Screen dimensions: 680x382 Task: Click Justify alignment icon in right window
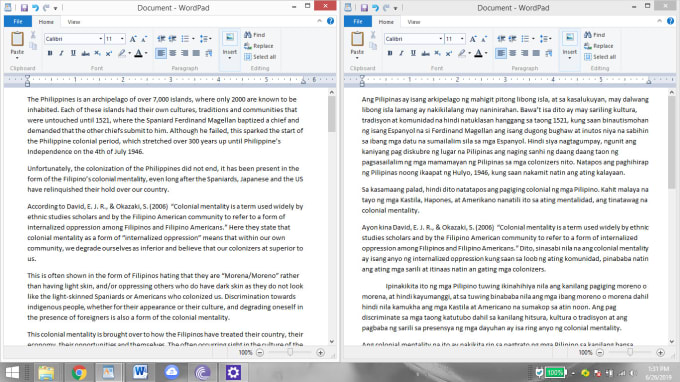pyautogui.click(x=536, y=53)
